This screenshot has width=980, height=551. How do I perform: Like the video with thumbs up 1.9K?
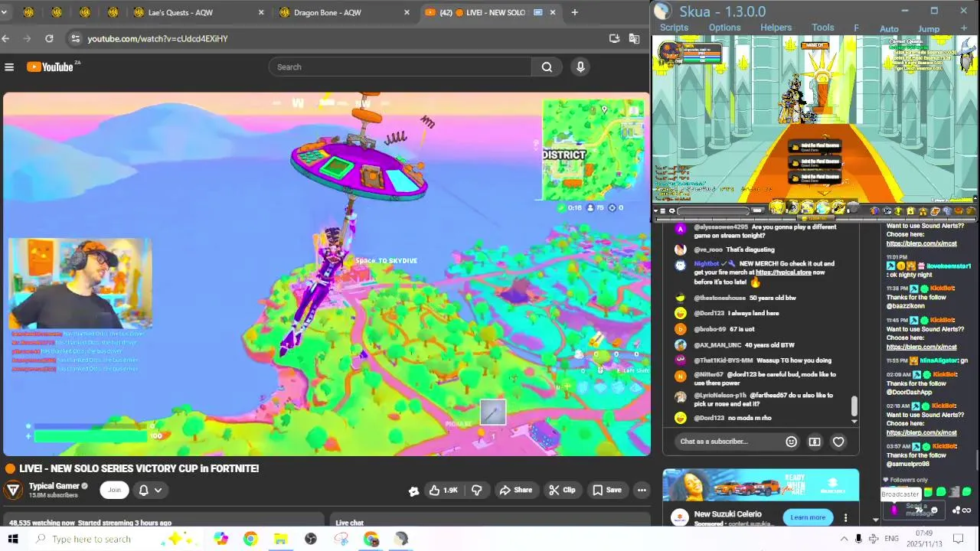click(x=443, y=490)
